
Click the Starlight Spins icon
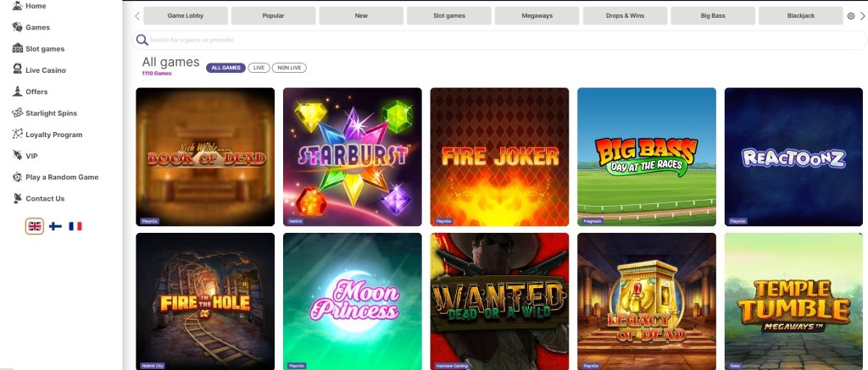tap(17, 113)
